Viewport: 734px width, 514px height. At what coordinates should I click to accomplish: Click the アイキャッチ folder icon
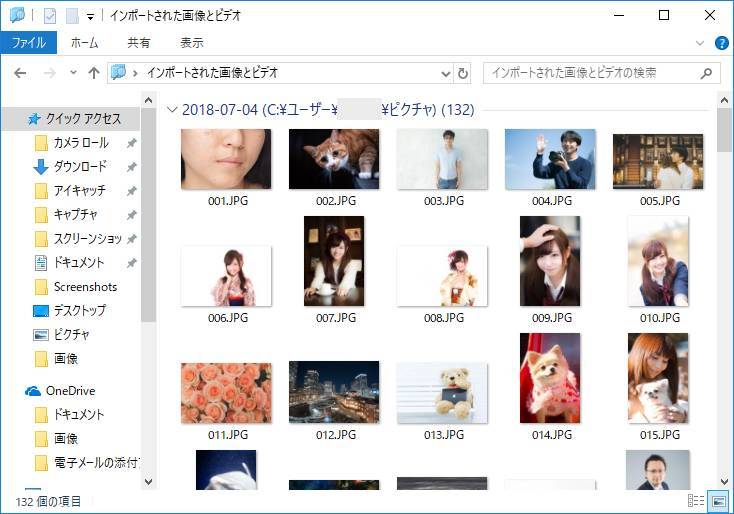click(x=41, y=191)
